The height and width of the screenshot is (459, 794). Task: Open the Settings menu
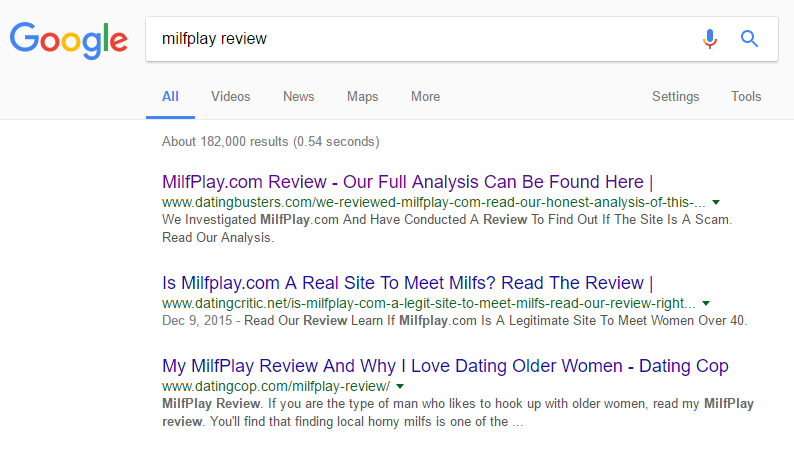tap(676, 96)
